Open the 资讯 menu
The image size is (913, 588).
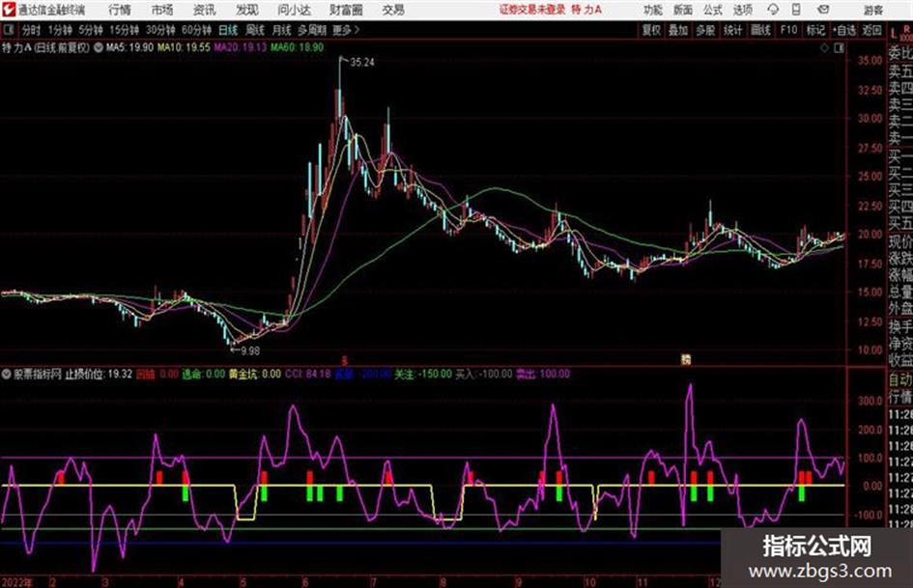click(205, 10)
